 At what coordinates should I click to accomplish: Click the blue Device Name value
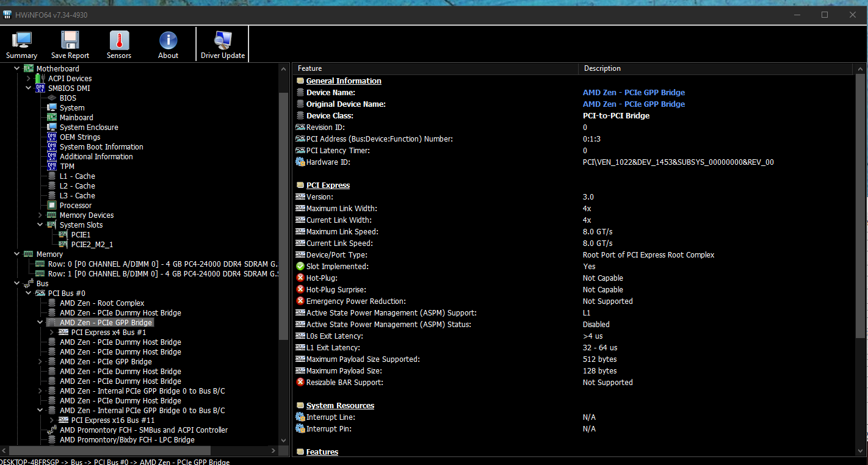tap(634, 92)
